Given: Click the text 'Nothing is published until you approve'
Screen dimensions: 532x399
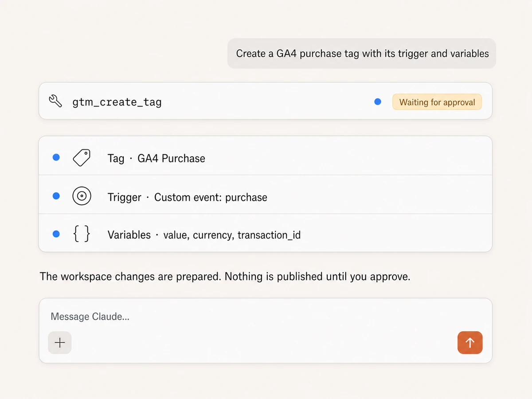Looking at the screenshot, I should coord(317,277).
